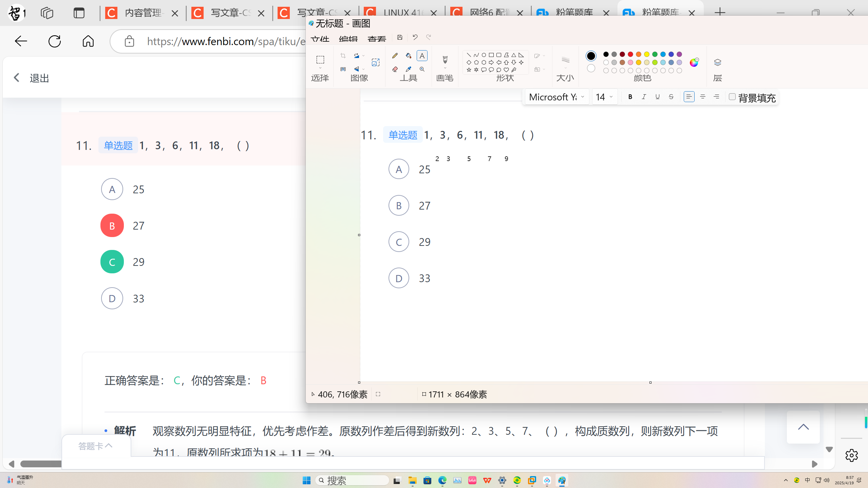Viewport: 868px width, 488px height.
Task: Open the font size 14 dropdown
Action: (604, 97)
